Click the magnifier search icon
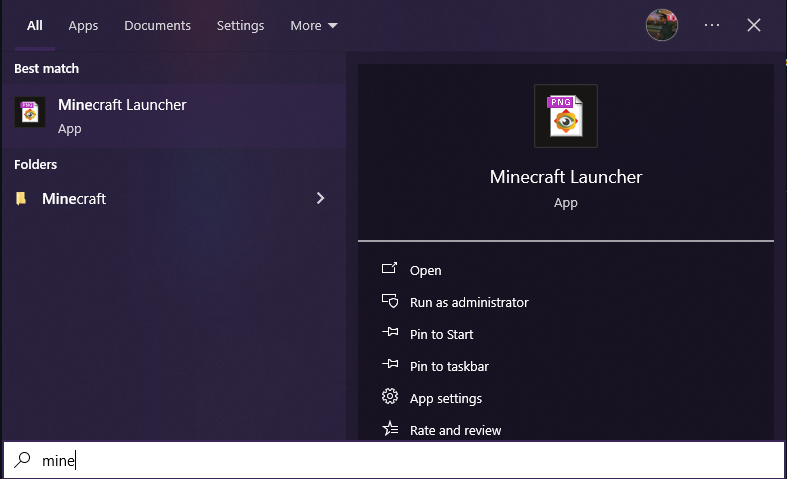This screenshot has width=787, height=479. click(22, 459)
